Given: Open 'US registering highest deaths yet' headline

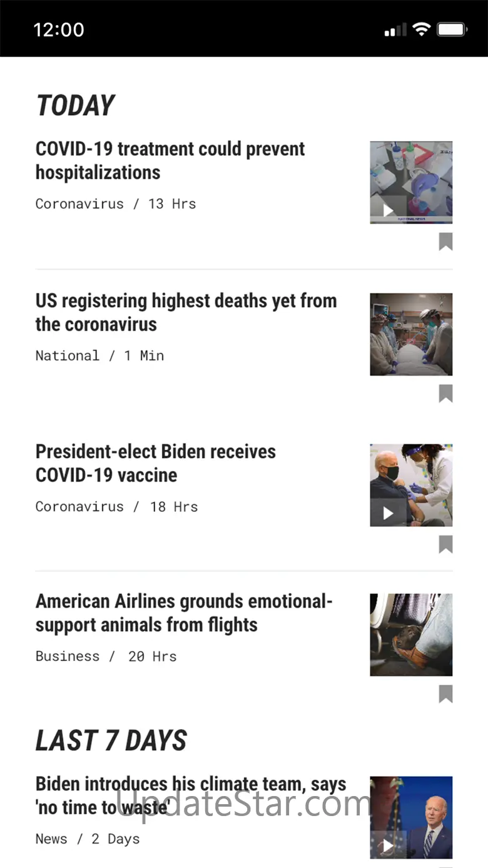Looking at the screenshot, I should [x=186, y=312].
